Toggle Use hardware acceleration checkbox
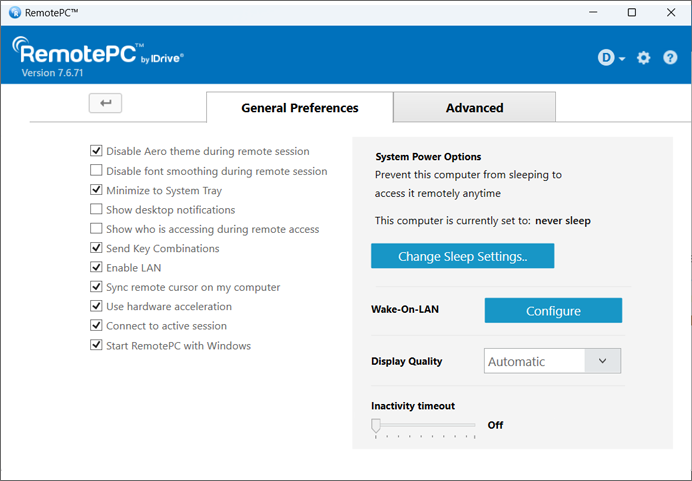The image size is (692, 481). tap(97, 306)
